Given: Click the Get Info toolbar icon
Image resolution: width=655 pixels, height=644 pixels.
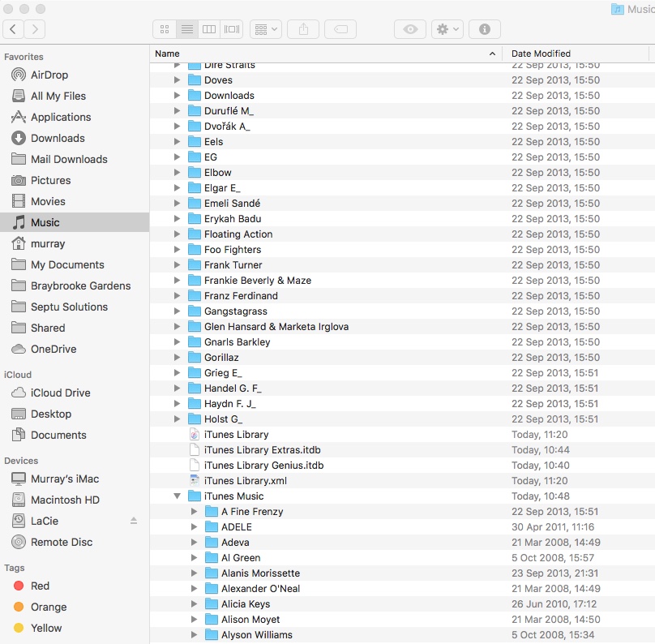Looking at the screenshot, I should pyautogui.click(x=484, y=28).
